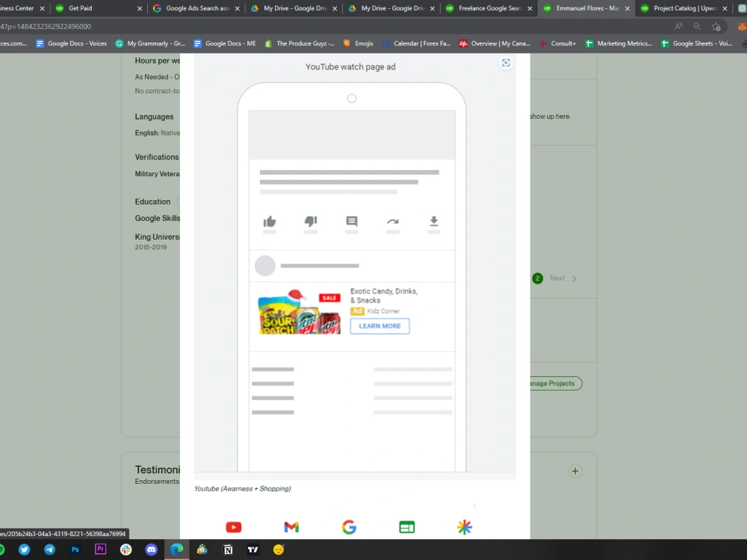The image size is (747, 560).
Task: Click the Gmail logo icon below the preview
Action: point(291,527)
